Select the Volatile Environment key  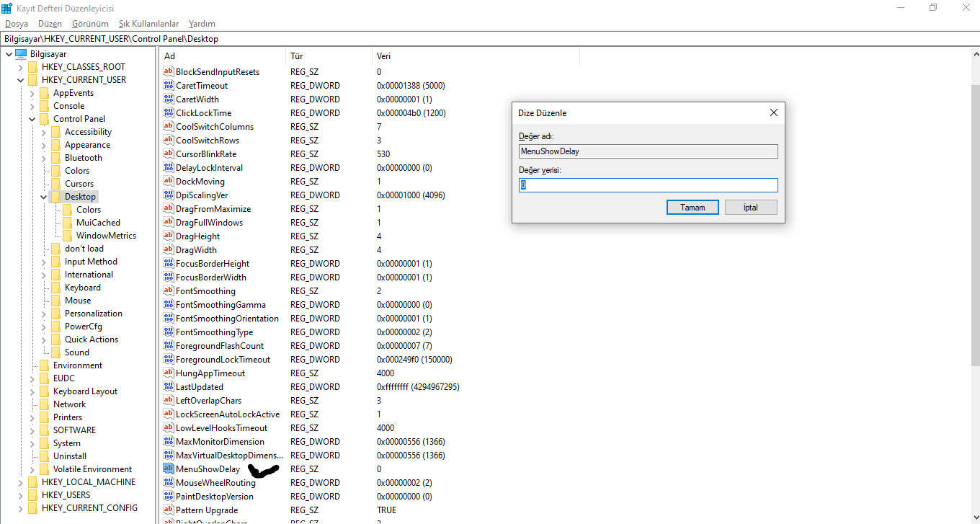click(x=92, y=469)
